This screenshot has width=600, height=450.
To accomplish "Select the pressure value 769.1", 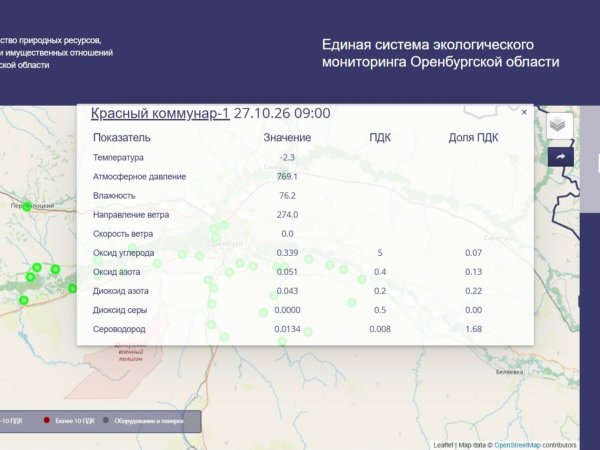I will (x=287, y=176).
